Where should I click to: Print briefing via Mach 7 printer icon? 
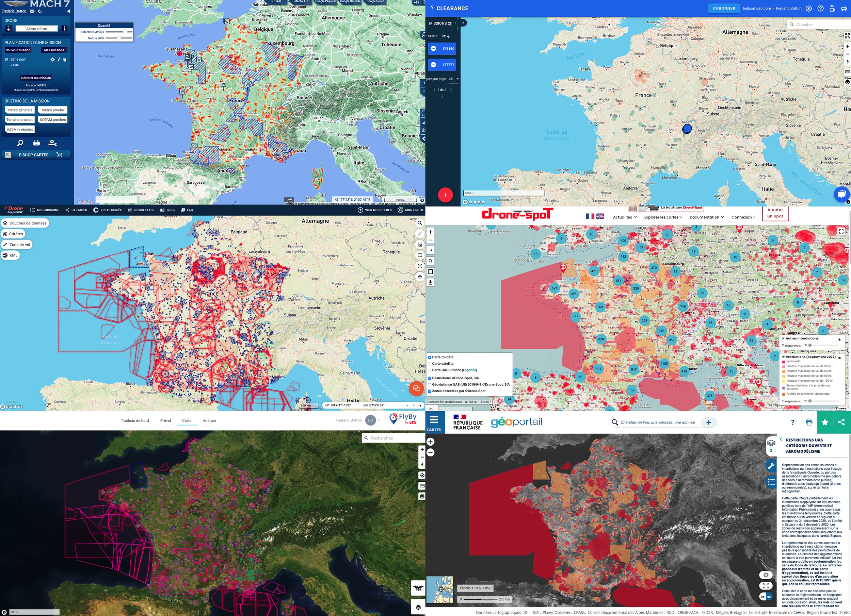click(x=36, y=143)
